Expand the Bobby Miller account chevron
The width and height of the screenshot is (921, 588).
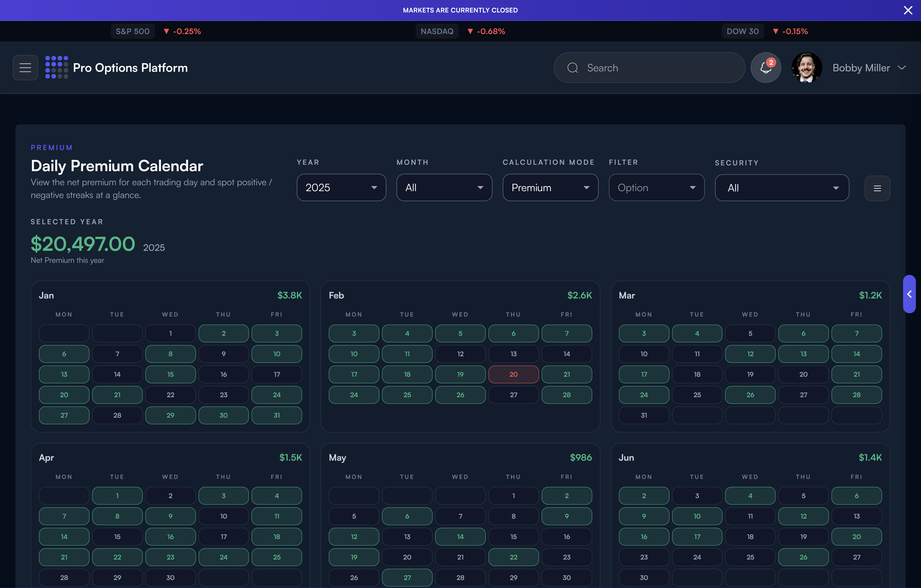coord(902,68)
